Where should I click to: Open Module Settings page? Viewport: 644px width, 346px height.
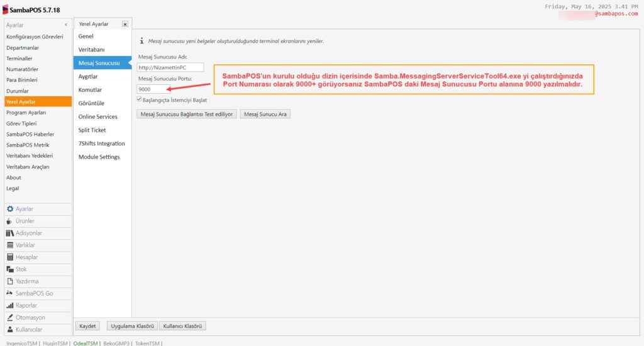pyautogui.click(x=103, y=157)
